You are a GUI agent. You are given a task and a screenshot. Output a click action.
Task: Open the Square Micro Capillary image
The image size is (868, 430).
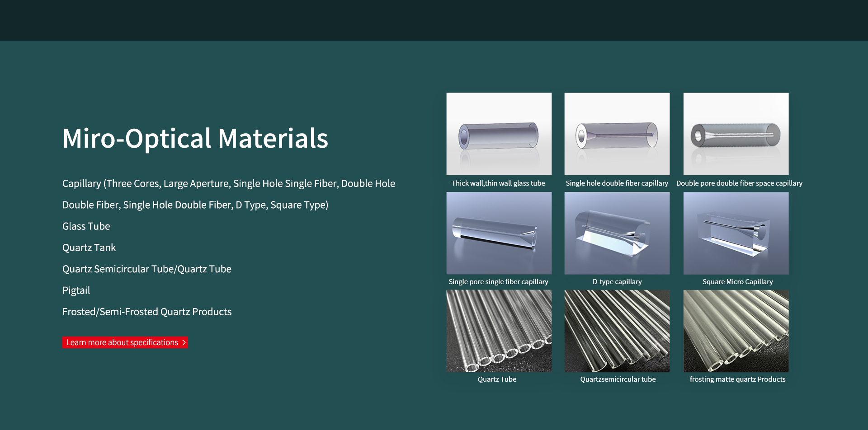(x=736, y=233)
